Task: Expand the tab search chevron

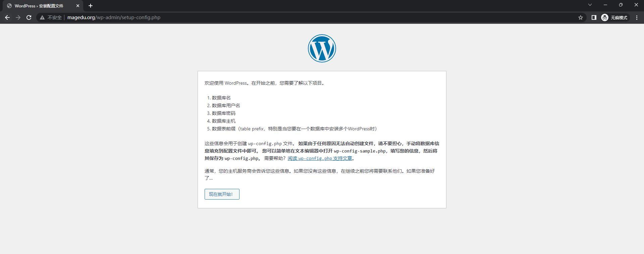Action: point(590,5)
